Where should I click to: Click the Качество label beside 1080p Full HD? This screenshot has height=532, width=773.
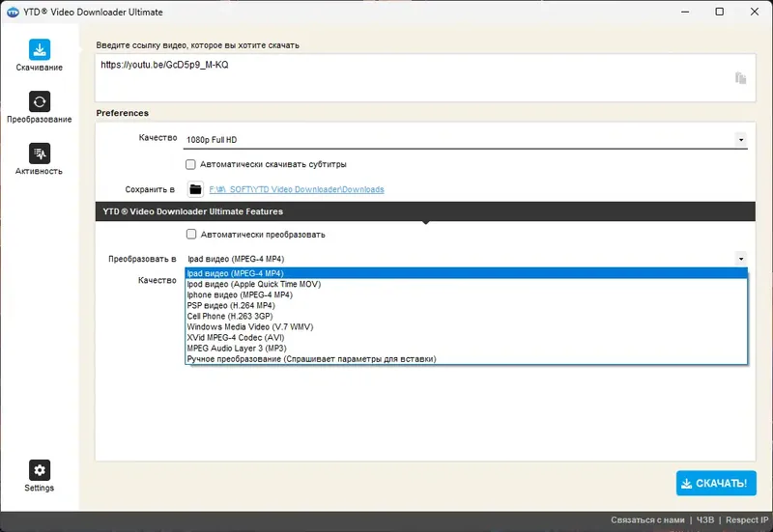pos(157,138)
